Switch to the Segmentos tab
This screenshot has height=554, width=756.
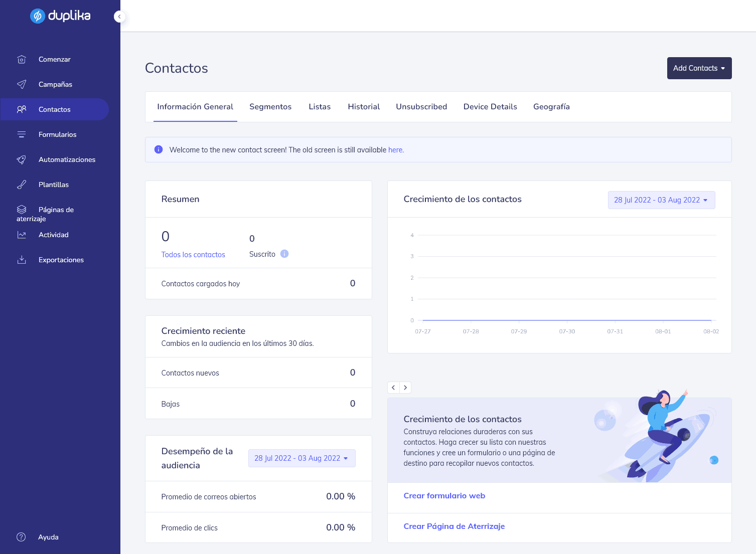[x=270, y=107]
